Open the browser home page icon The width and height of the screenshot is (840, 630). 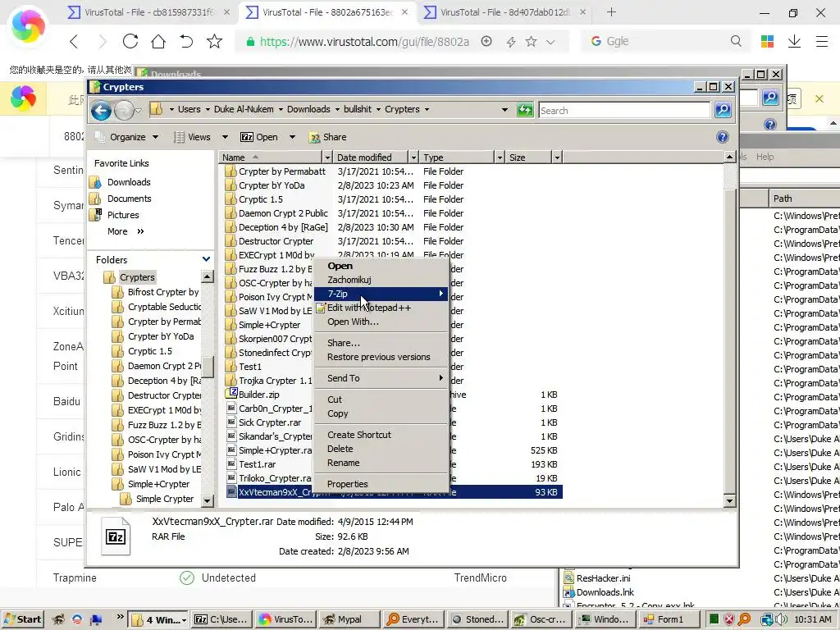click(x=158, y=41)
